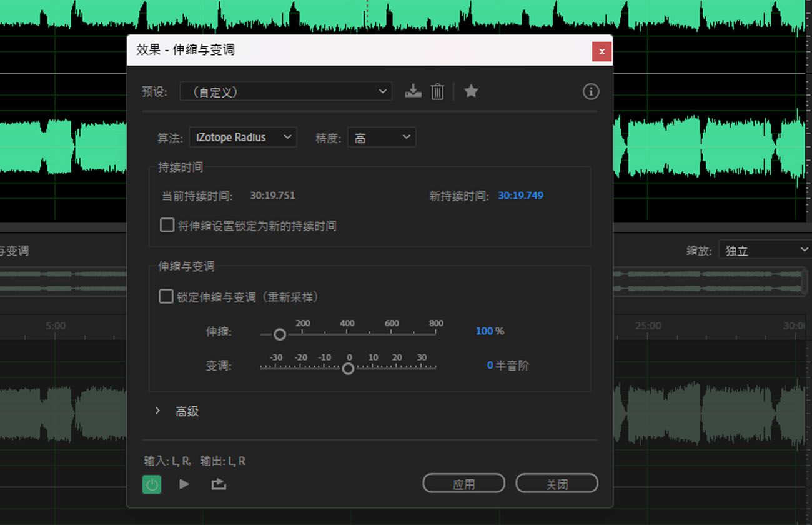Open effect info circle icon
Viewport: 812px width, 525px height.
tap(590, 91)
